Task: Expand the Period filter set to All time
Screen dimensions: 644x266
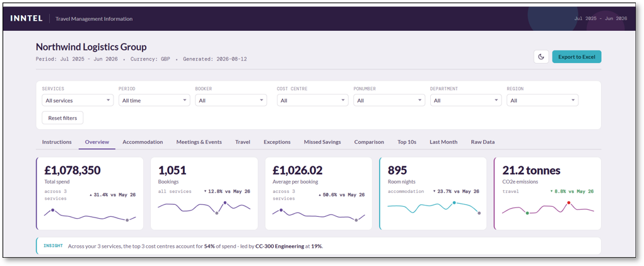Action: (x=154, y=100)
